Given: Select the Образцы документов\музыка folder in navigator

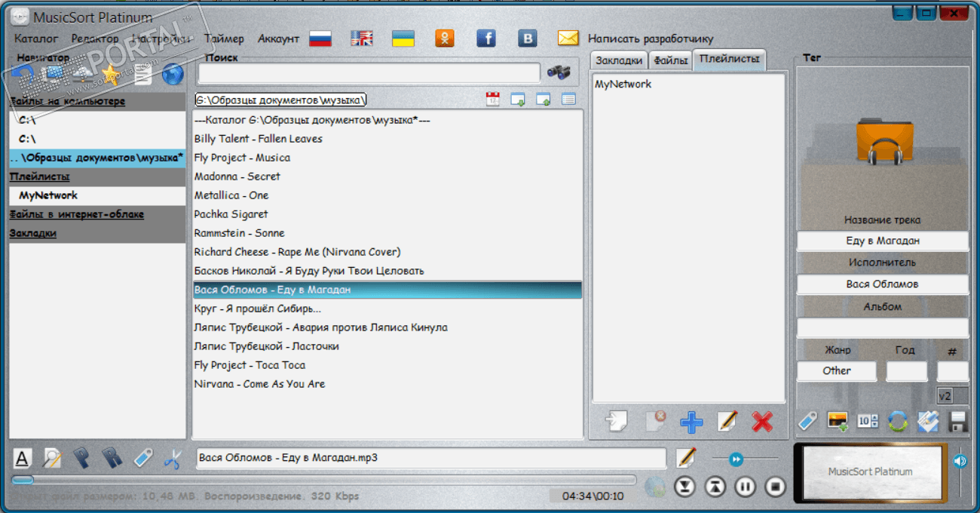Looking at the screenshot, I should [x=96, y=158].
